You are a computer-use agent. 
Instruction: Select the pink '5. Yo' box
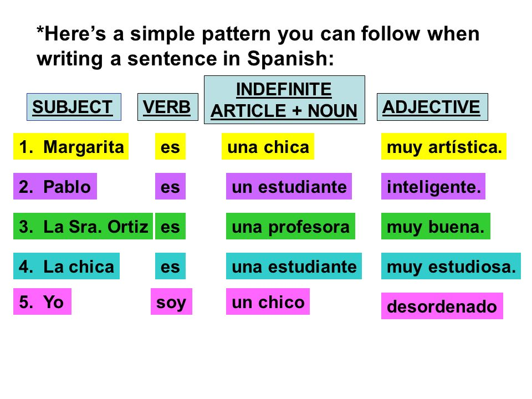coord(43,301)
